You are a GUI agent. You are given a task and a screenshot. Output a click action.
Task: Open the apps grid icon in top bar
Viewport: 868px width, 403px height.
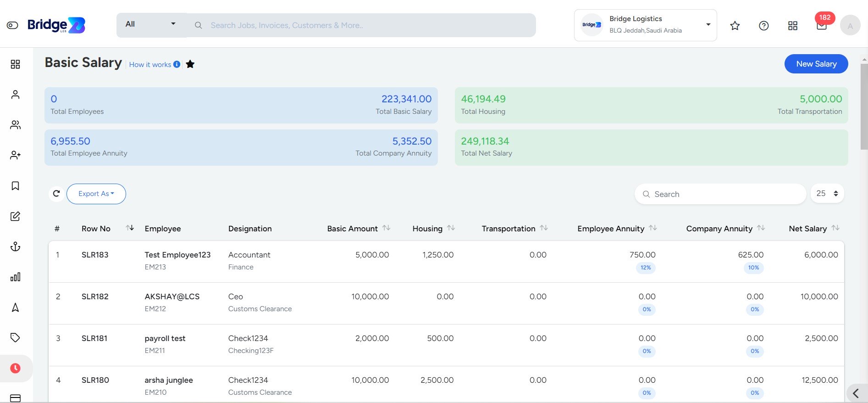pos(793,26)
